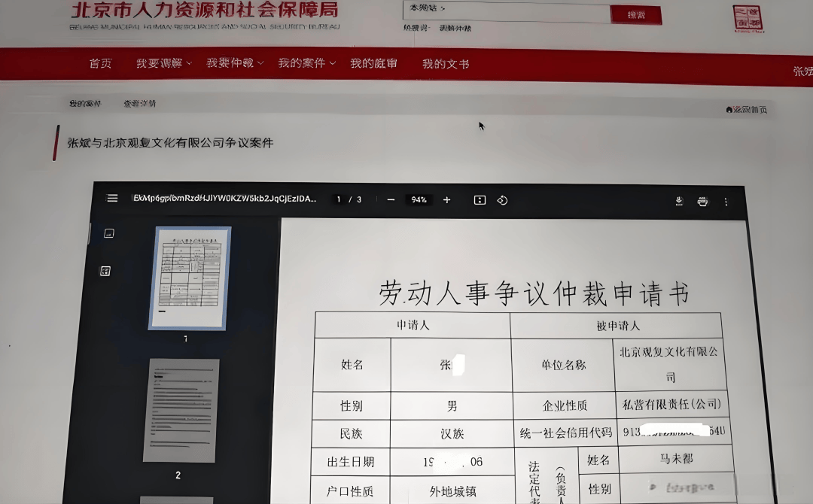Click the 94% zoom level field

[419, 200]
